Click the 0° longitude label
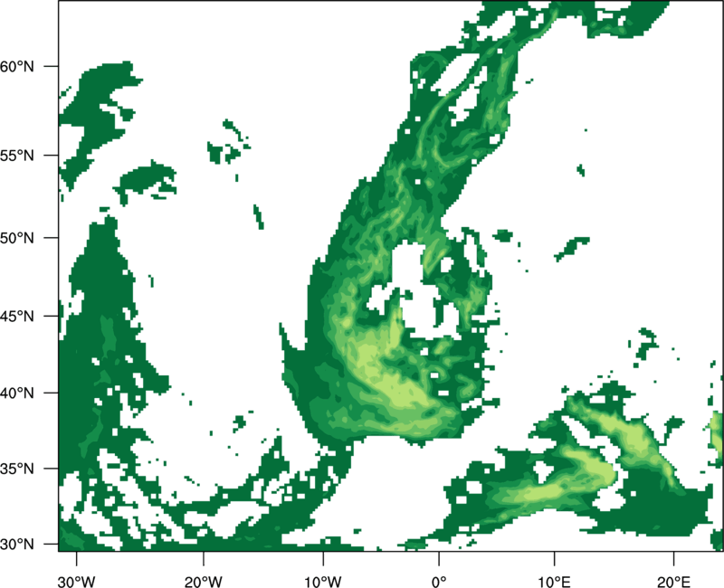724x588 pixels. (439, 582)
